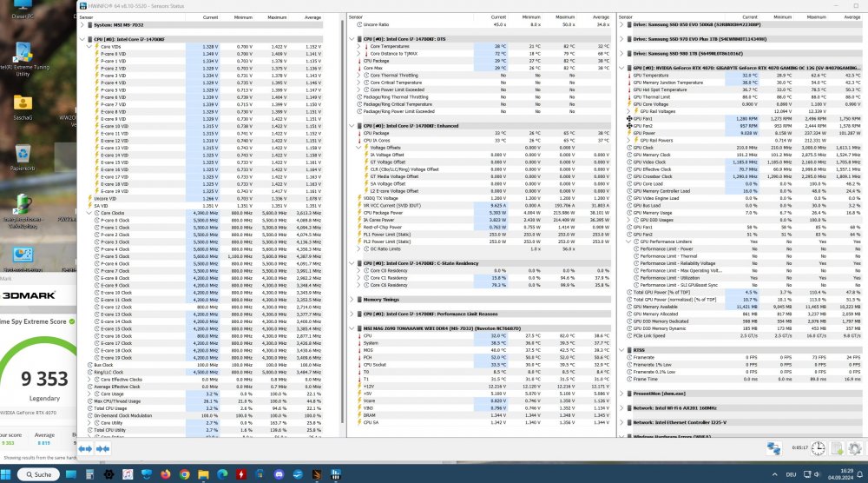Expand the System: MSI MS-7D32 group
868x483 pixels.
82,26
